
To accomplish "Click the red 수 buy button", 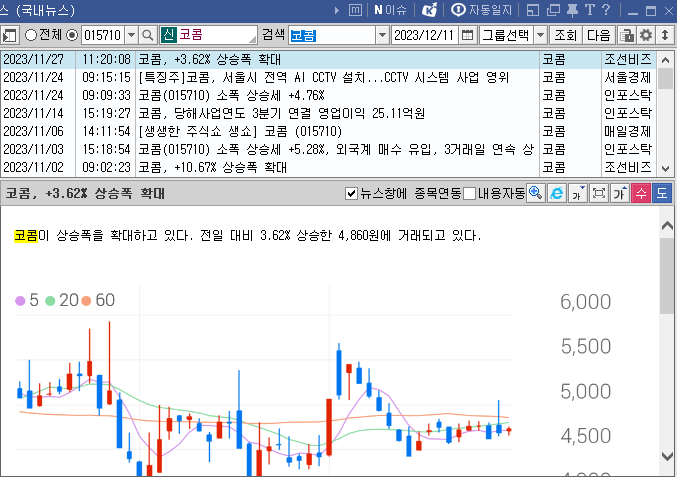I will [x=641, y=193].
